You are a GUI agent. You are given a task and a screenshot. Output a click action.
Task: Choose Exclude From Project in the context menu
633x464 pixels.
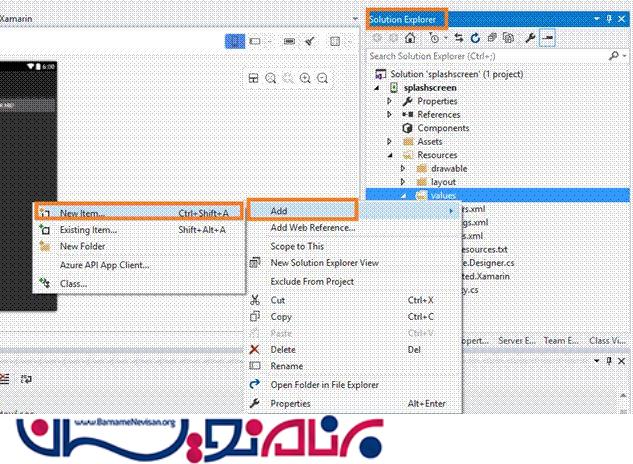coord(313,281)
